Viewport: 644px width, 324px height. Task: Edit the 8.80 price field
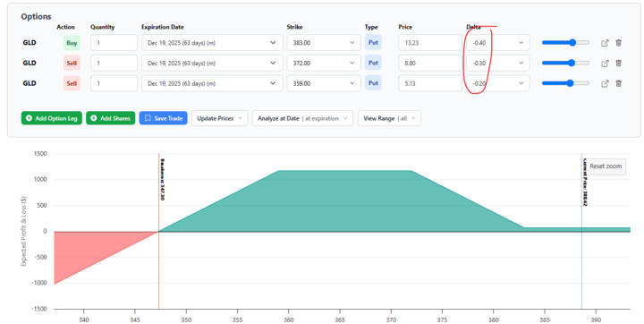click(430, 64)
